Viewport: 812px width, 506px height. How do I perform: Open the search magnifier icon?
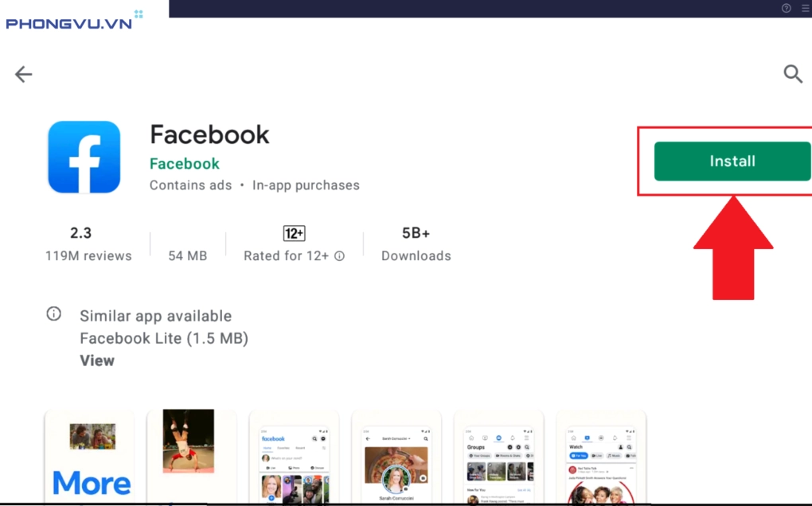tap(793, 73)
